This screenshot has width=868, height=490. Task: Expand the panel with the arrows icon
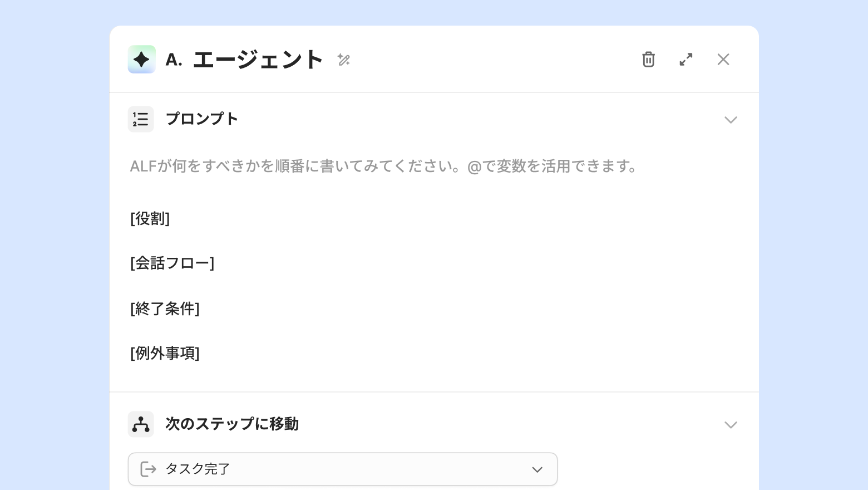[x=686, y=60]
